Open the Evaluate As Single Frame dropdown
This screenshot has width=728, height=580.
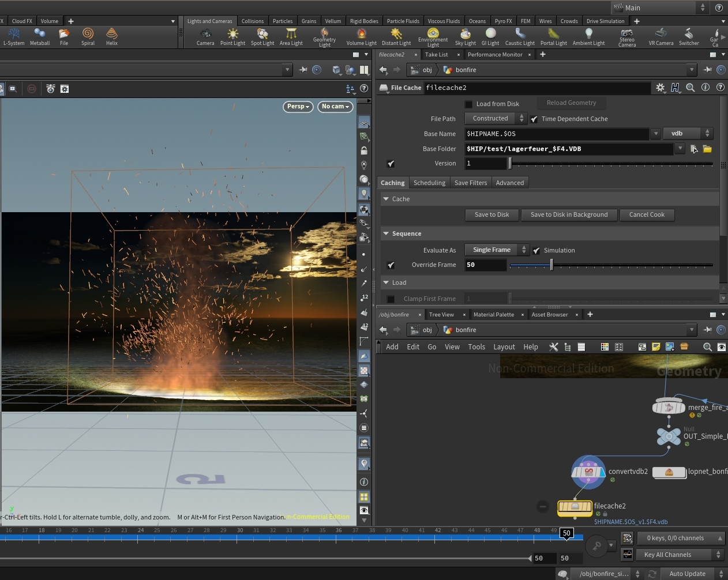coord(496,250)
